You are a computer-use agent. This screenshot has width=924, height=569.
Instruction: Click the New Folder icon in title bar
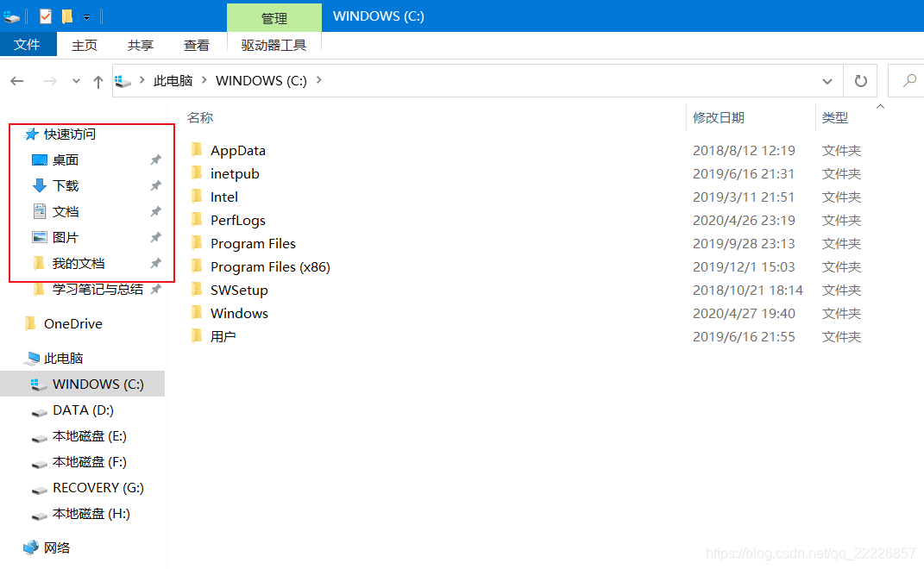coord(67,16)
